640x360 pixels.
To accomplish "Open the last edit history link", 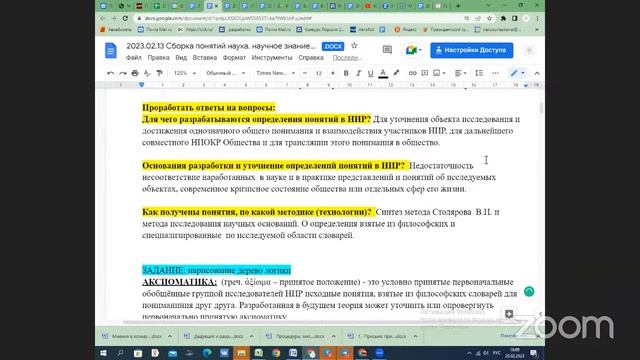I will tap(347, 58).
